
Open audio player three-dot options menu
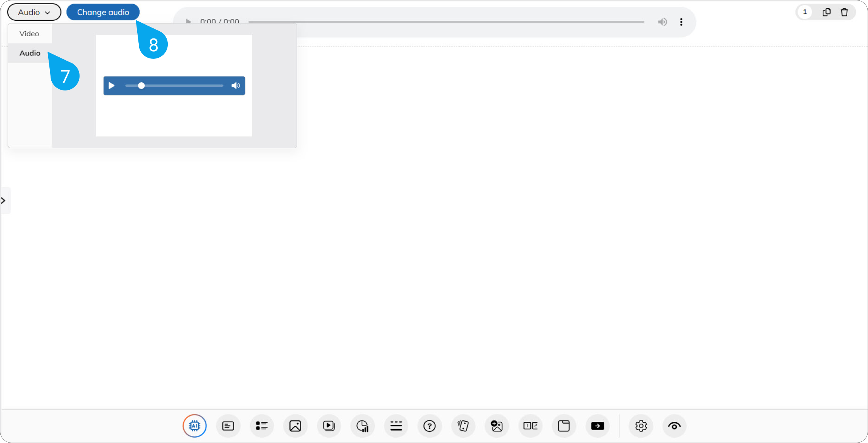point(681,22)
